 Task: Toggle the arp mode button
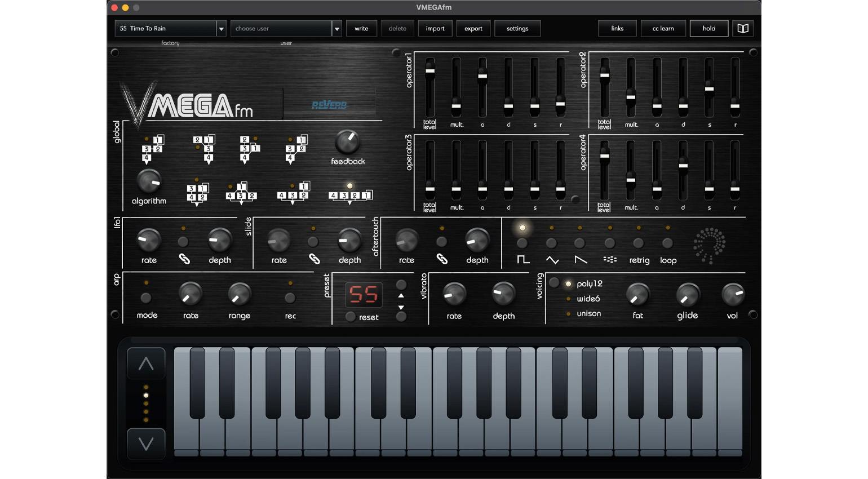[x=146, y=298]
